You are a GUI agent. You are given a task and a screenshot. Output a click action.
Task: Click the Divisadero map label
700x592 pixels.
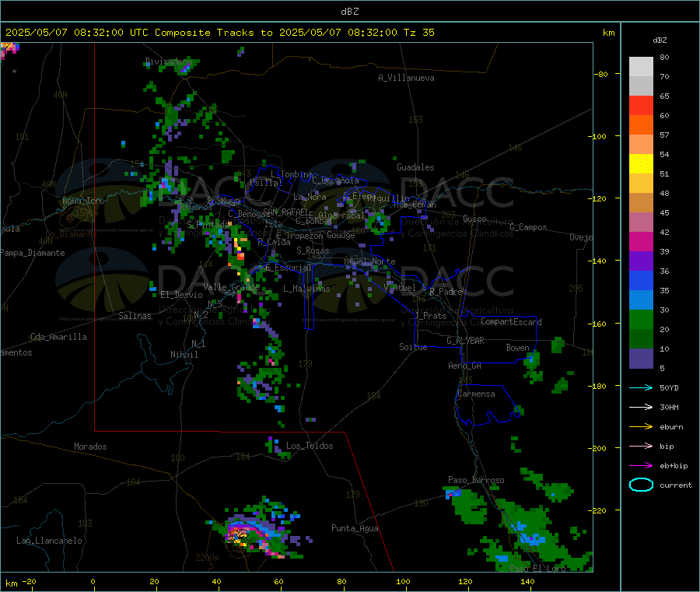click(168, 61)
